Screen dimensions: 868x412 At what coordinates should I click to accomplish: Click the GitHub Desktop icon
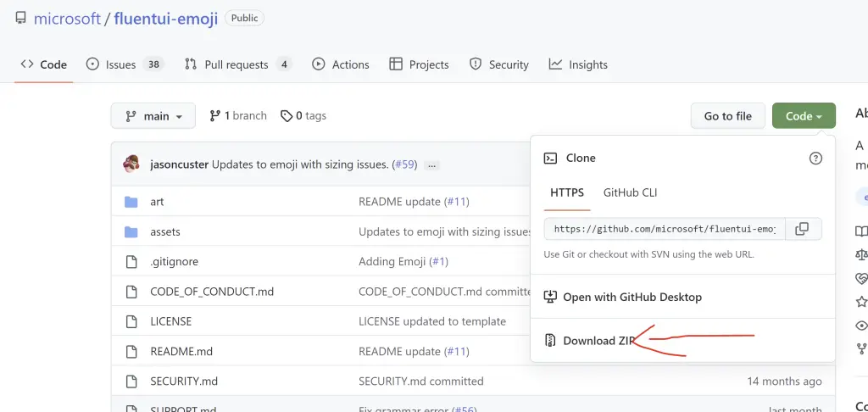click(549, 297)
